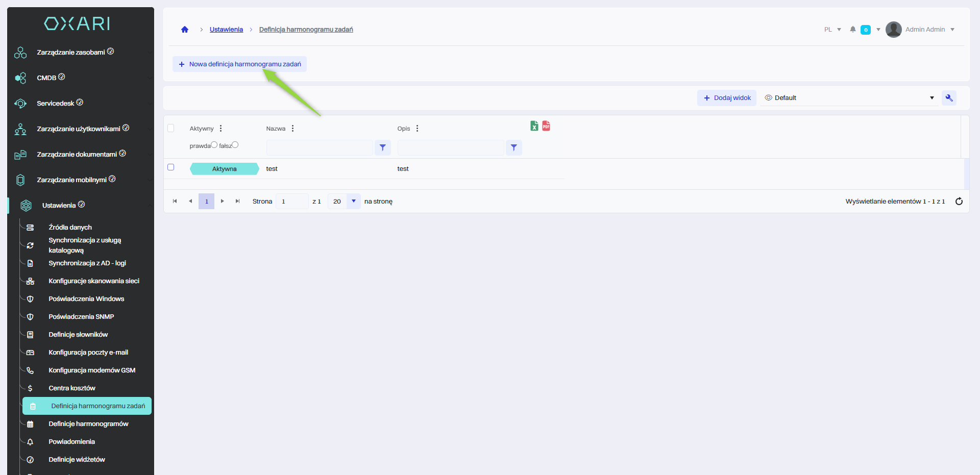Select the 'prawda' radio filter
Viewport: 980px width, 475px height.
(214, 145)
